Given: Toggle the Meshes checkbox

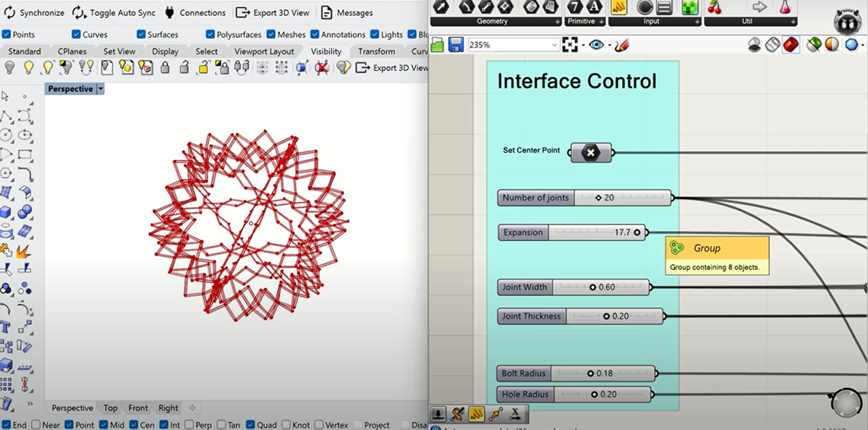Looking at the screenshot, I should 271,34.
